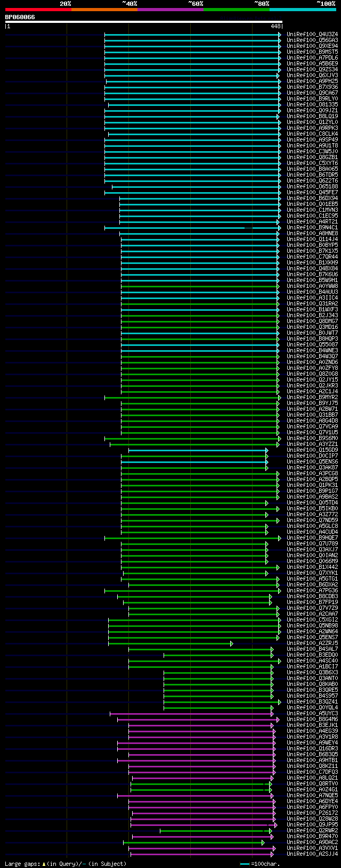Open the UniRef100_B9N4C1 hit label
341x868 pixels.
(312, 227)
